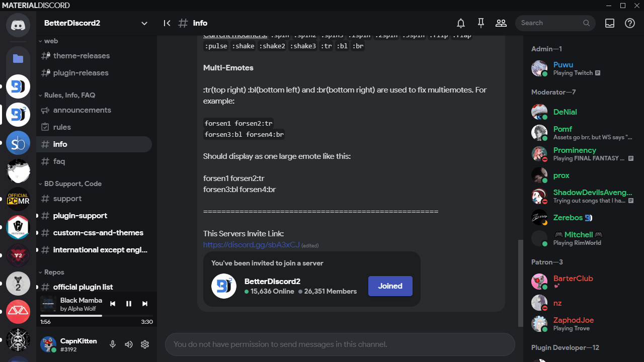Open theme-releases channel

tap(94, 56)
